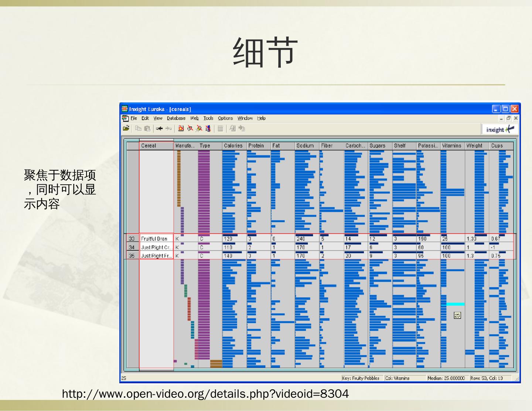Image resolution: width=532 pixels, height=411 pixels.
Task: Select the Vitamins column header
Action: 453,145
